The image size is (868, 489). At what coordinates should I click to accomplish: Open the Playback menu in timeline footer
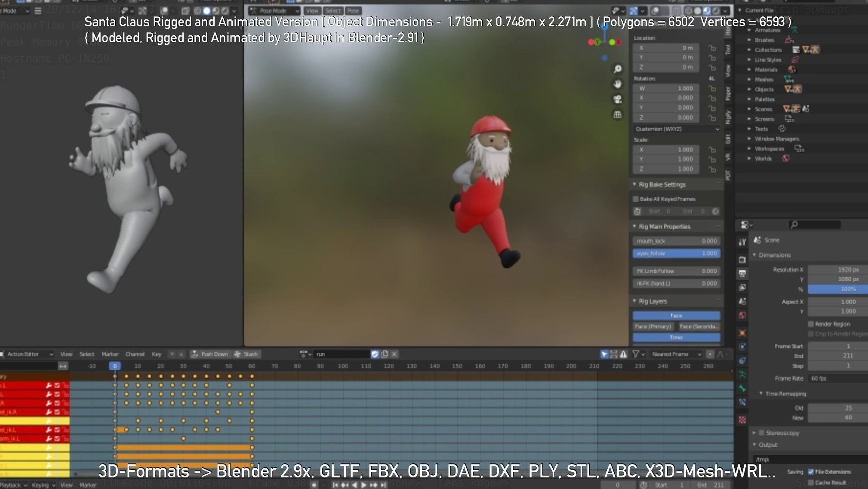coord(13,485)
